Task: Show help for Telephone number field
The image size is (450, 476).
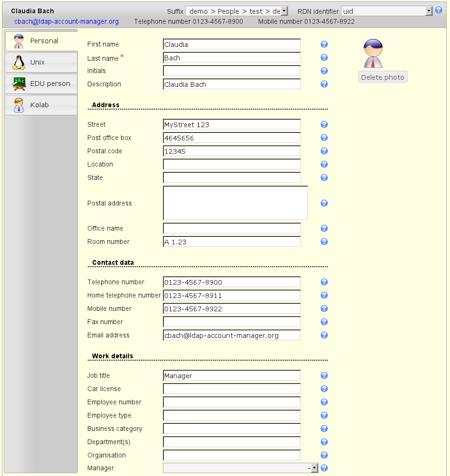Action: pyautogui.click(x=324, y=282)
